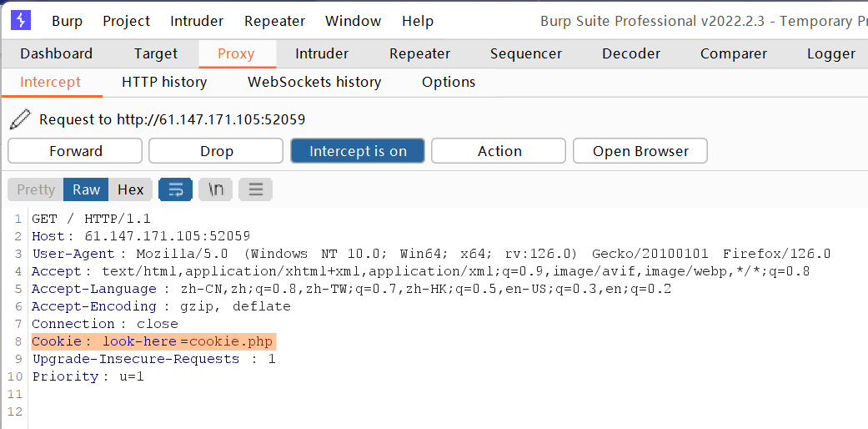Image resolution: width=868 pixels, height=429 pixels.
Task: Click the Connection: close line
Action: coord(105,324)
